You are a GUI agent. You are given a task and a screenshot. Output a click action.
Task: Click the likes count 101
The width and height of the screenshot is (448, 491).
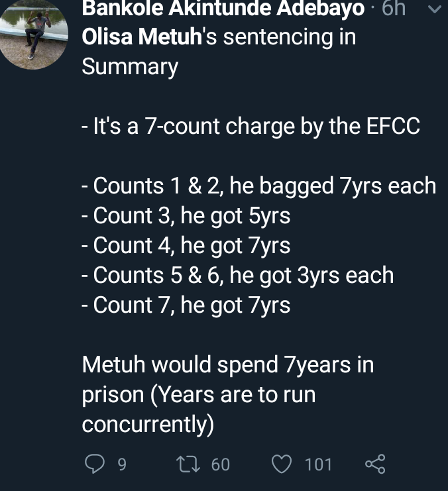click(318, 464)
